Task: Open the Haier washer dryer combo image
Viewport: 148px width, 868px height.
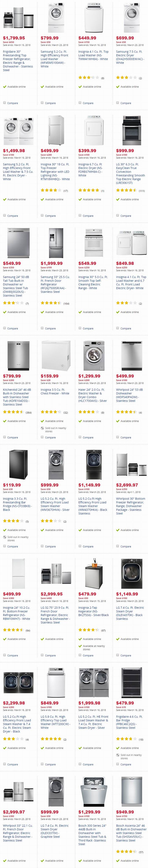Action: [x=93, y=355]
